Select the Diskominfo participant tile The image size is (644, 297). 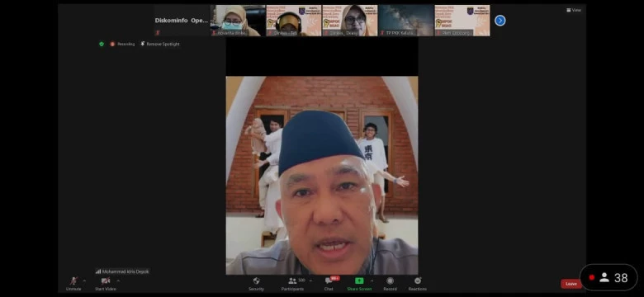[x=182, y=21]
